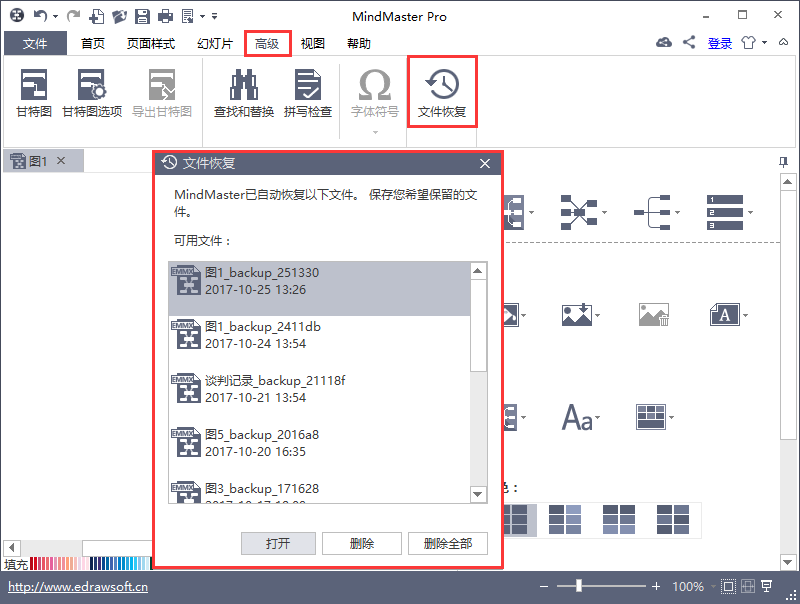This screenshot has height=604, width=800.
Task: Click the fit-to-page icon in status bar
Action: (728, 586)
